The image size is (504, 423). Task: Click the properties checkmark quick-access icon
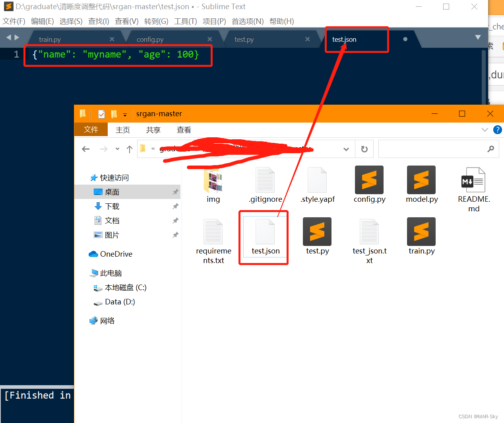[x=102, y=114]
